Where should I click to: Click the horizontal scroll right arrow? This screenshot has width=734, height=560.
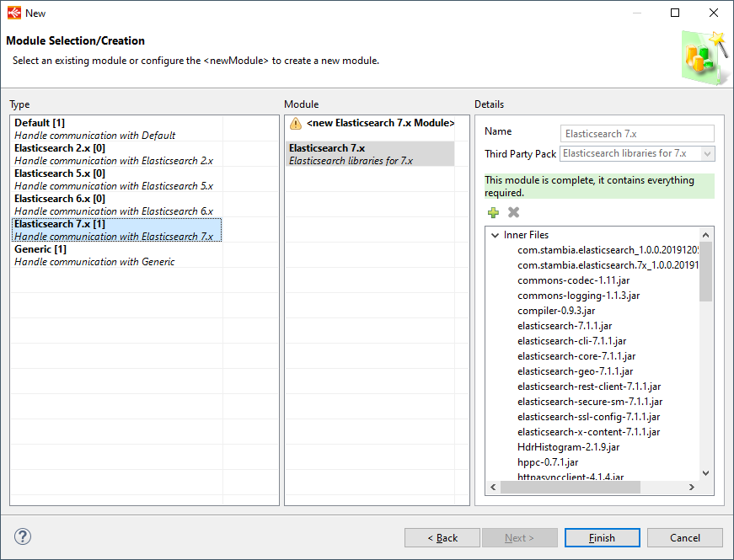[x=692, y=487]
